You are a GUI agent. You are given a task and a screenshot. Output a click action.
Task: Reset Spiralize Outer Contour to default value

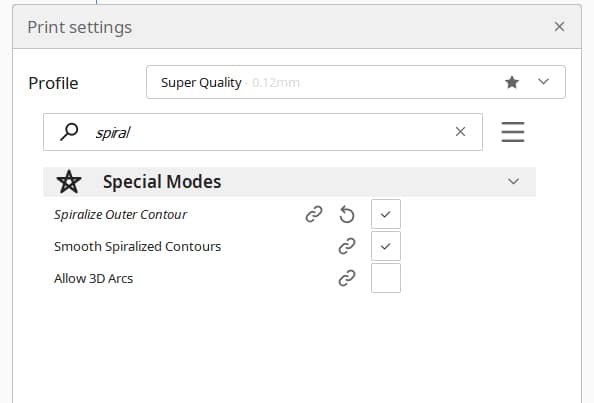click(x=347, y=214)
